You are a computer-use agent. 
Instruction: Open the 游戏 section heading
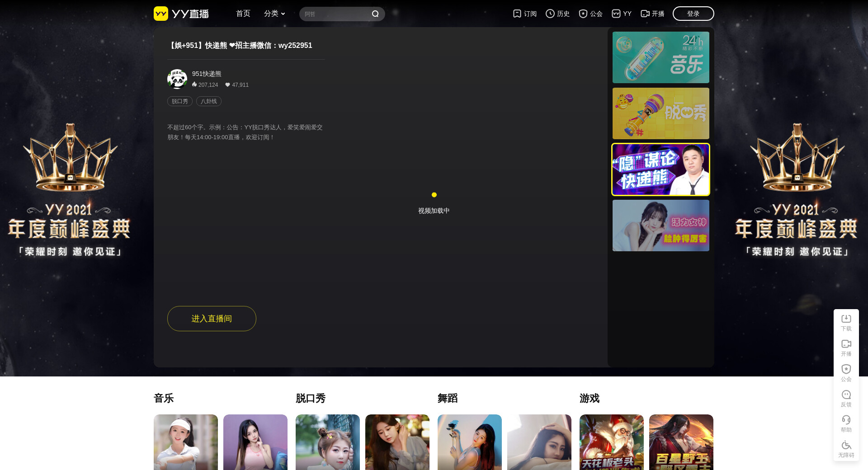(x=590, y=398)
